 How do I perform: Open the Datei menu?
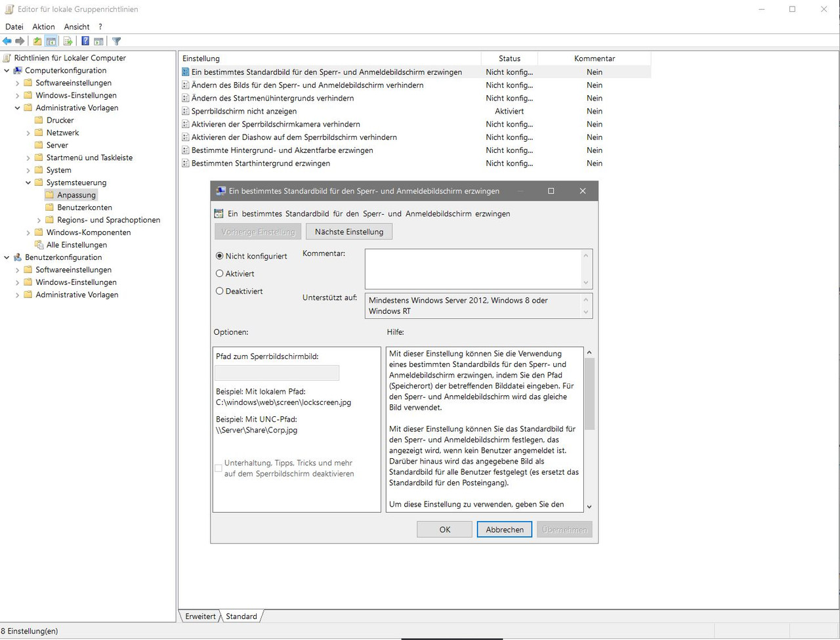point(14,27)
